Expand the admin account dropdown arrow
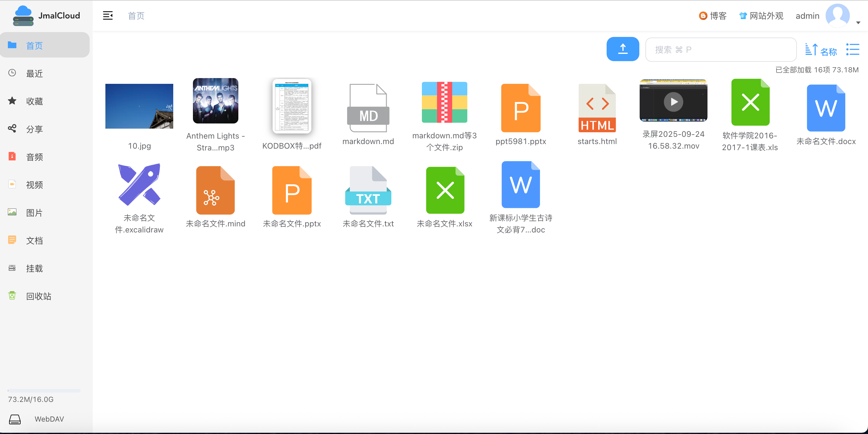 tap(858, 23)
